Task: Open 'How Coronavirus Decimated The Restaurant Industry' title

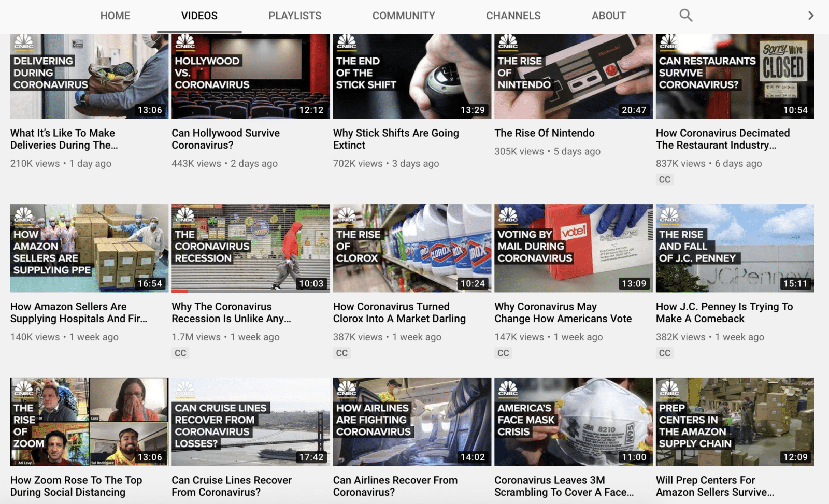Action: 722,139
